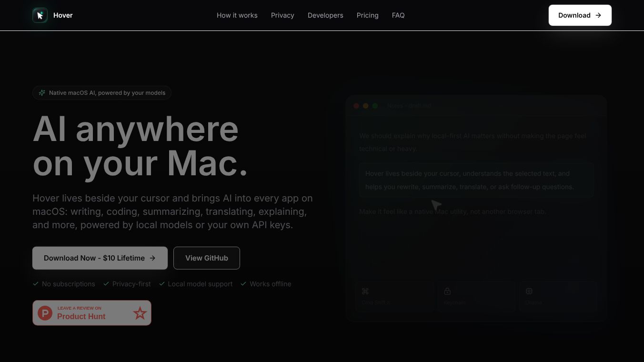Click the command key icon in the mockup

pyautogui.click(x=365, y=291)
